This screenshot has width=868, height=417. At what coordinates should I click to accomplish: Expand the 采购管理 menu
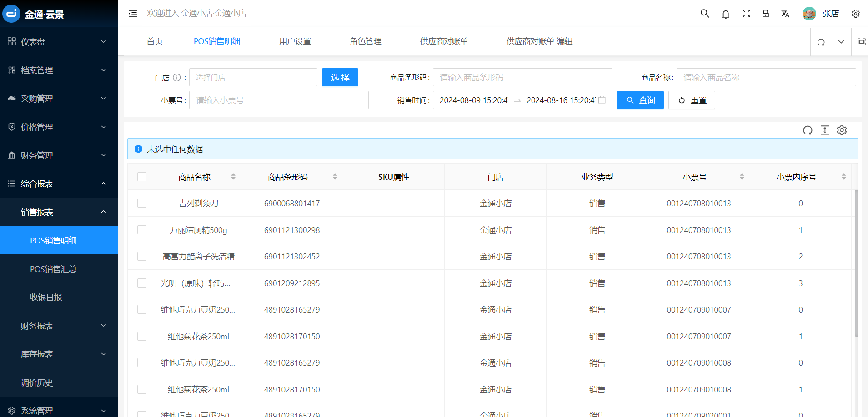click(x=59, y=99)
